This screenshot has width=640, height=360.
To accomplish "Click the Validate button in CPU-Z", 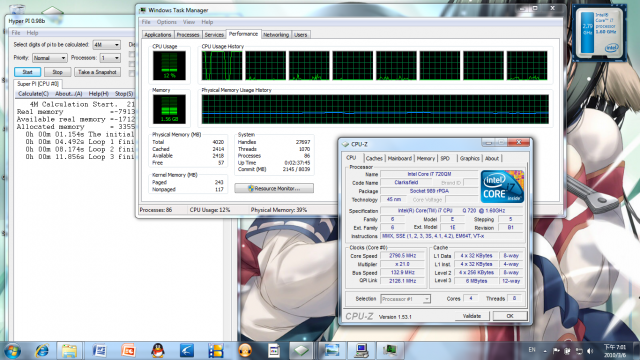I will pyautogui.click(x=472, y=316).
